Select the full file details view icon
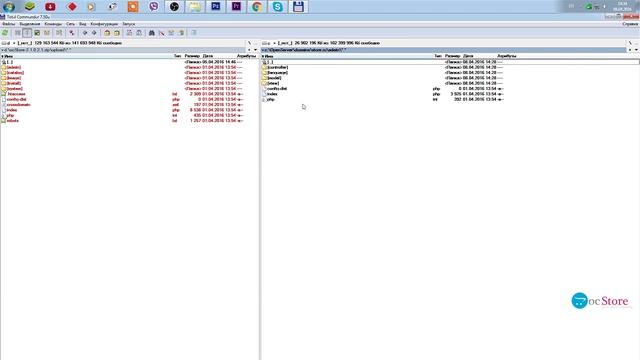The width and height of the screenshot is (640, 360). coord(27,33)
